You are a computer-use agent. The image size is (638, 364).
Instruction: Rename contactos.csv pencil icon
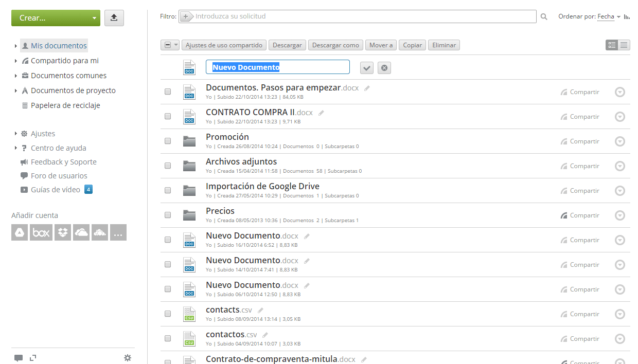click(x=265, y=335)
